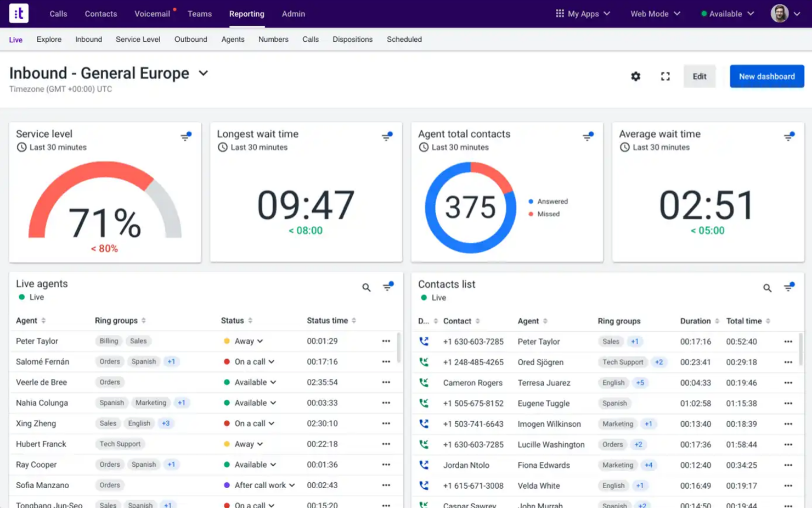This screenshot has width=812, height=508.
Task: Enter fullscreen mode for the dashboard
Action: (665, 76)
